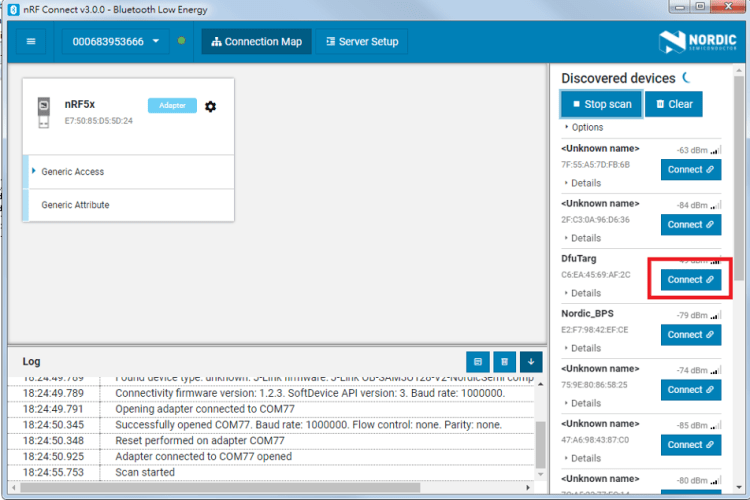The image size is (750, 500).
Task: Click the log horizontal scrollbar
Action: 270,487
